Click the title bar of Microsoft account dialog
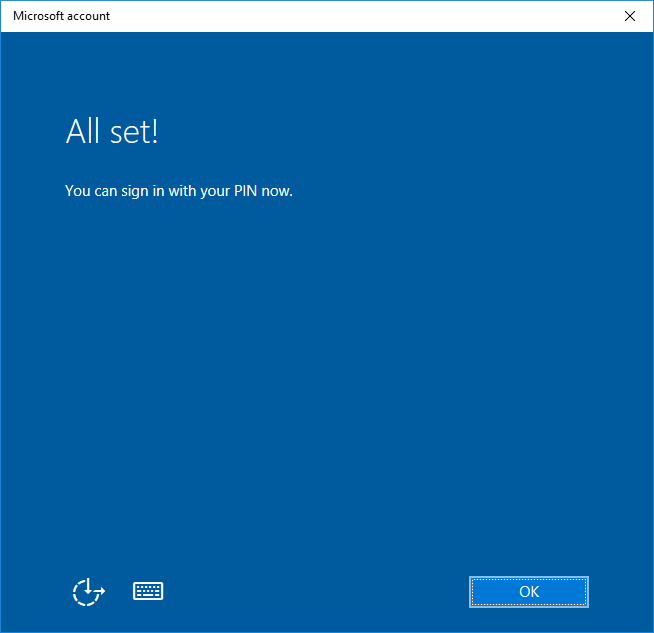The width and height of the screenshot is (654, 633). [300, 16]
